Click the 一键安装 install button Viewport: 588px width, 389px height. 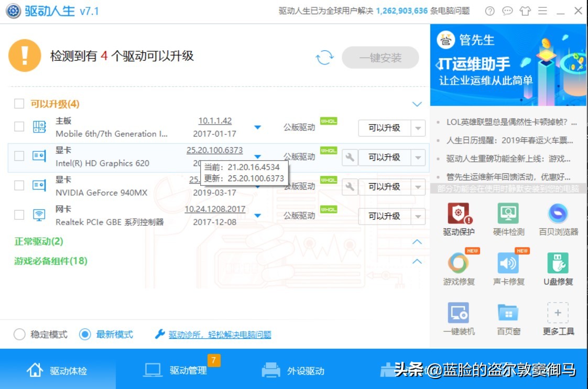click(380, 58)
